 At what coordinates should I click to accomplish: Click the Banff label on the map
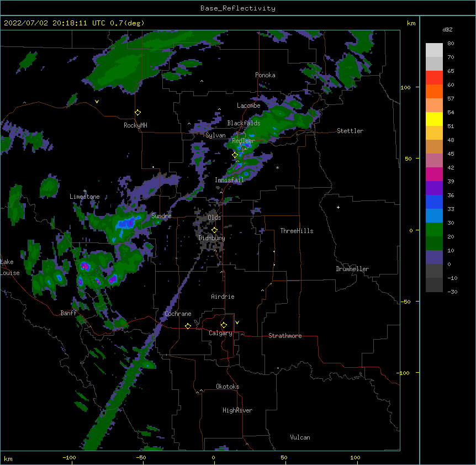[x=68, y=313]
